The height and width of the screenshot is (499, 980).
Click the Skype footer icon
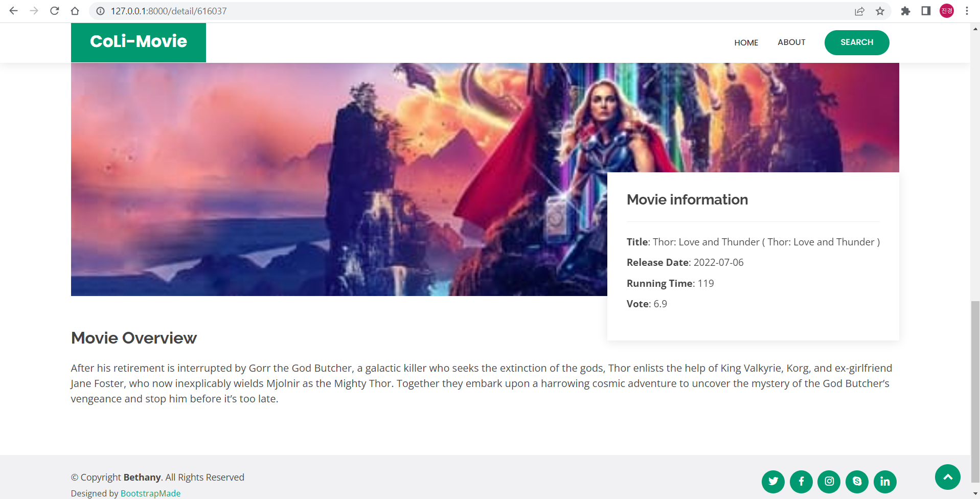click(857, 482)
